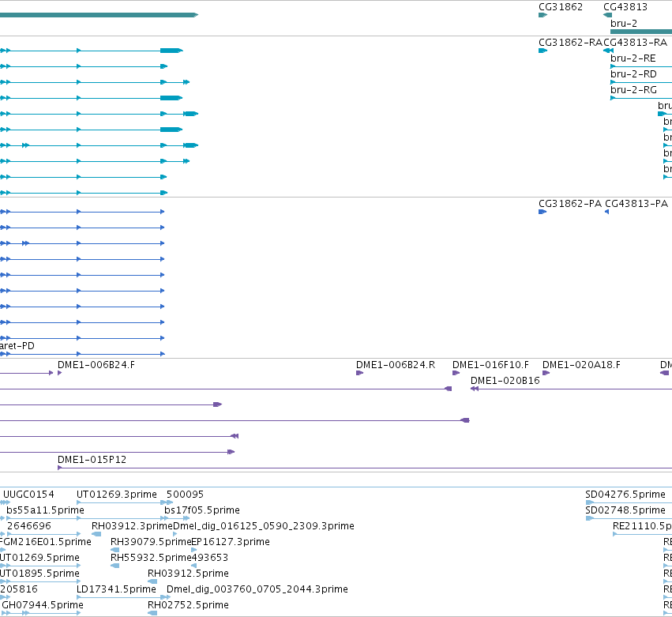Select Dmel_dig_003760_0705_2044.3prime label
672x617 pixels.
coord(257,589)
